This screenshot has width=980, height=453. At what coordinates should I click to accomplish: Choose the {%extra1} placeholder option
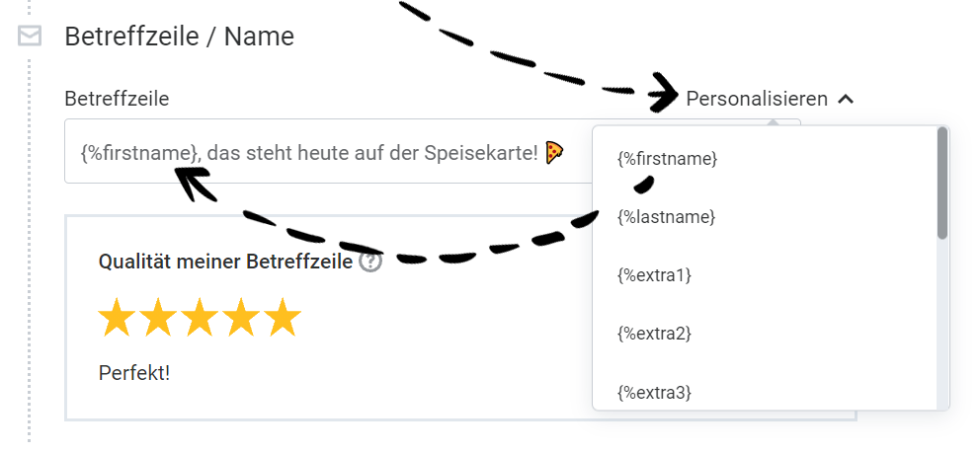pyautogui.click(x=654, y=275)
